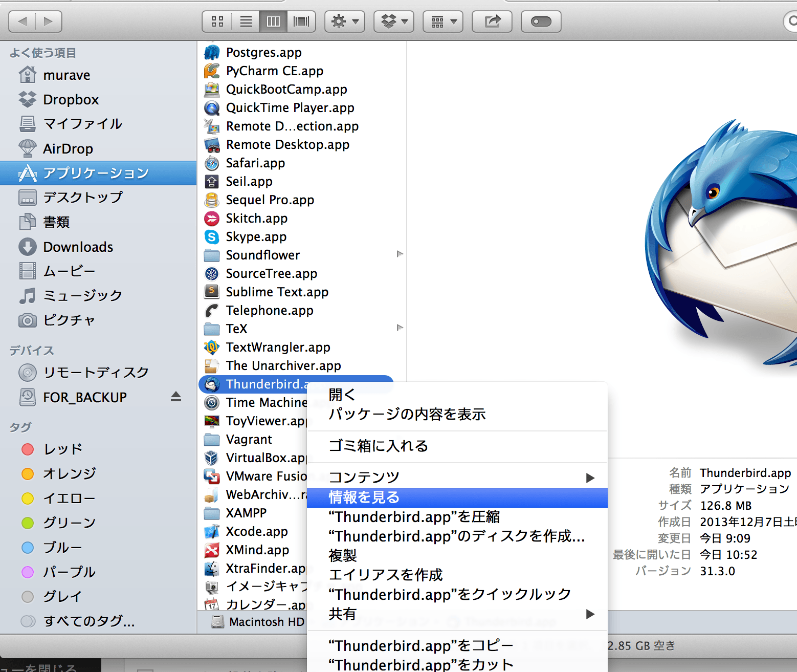
Task: Select the Skype.app icon
Action: pos(212,236)
